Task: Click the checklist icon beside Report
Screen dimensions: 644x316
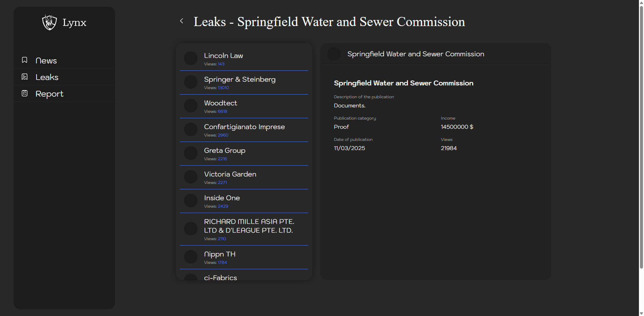Action: [25, 93]
